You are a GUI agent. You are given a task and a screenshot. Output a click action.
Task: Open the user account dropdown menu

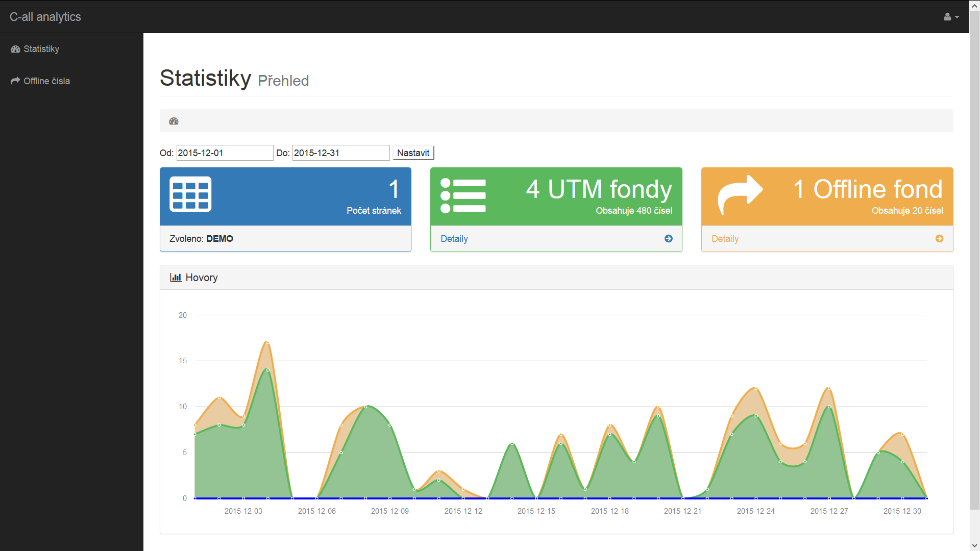point(951,17)
